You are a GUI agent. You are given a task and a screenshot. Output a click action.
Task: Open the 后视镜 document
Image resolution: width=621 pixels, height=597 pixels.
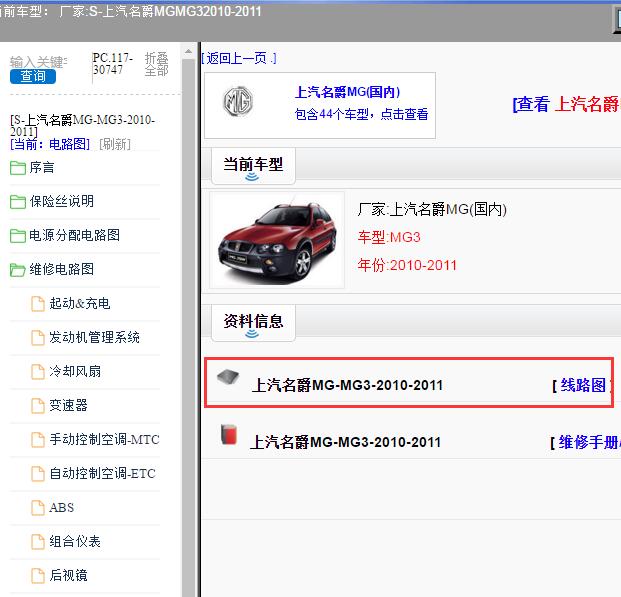tap(68, 575)
